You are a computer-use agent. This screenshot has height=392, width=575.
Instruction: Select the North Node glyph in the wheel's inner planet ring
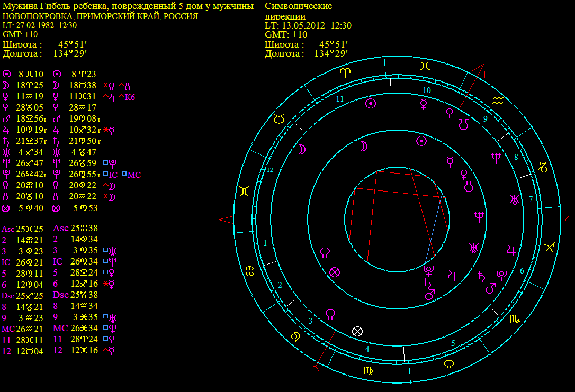[x=325, y=253]
